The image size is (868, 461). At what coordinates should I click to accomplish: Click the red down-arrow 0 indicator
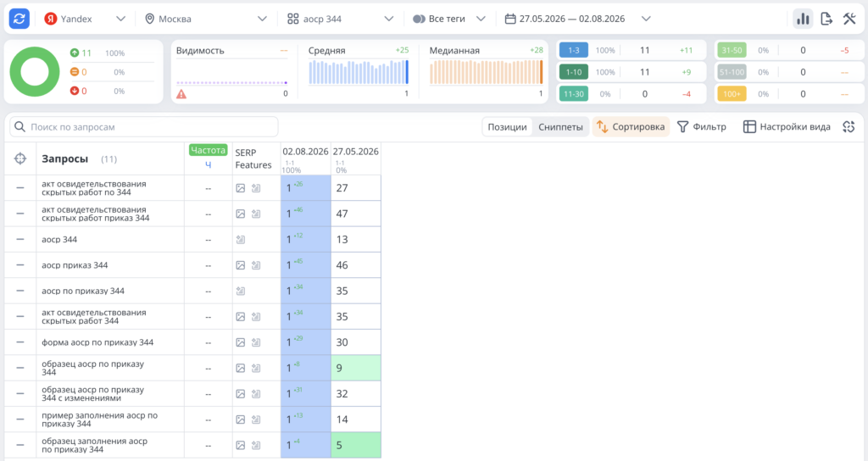(78, 91)
